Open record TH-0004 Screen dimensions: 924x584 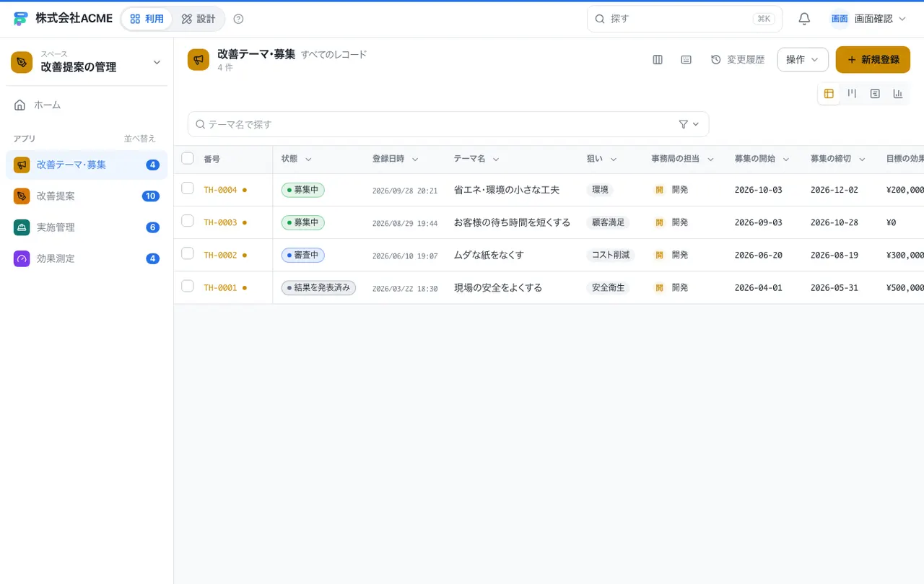[x=220, y=190]
